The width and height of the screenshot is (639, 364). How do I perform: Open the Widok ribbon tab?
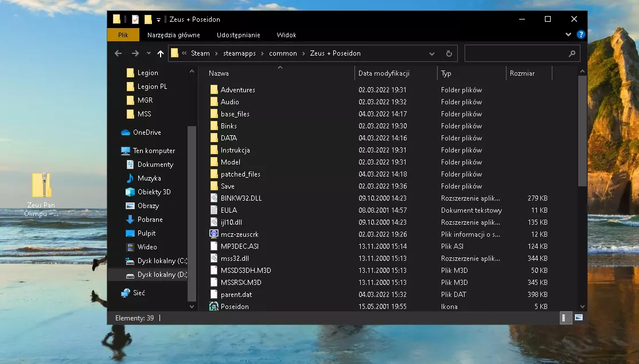point(286,35)
